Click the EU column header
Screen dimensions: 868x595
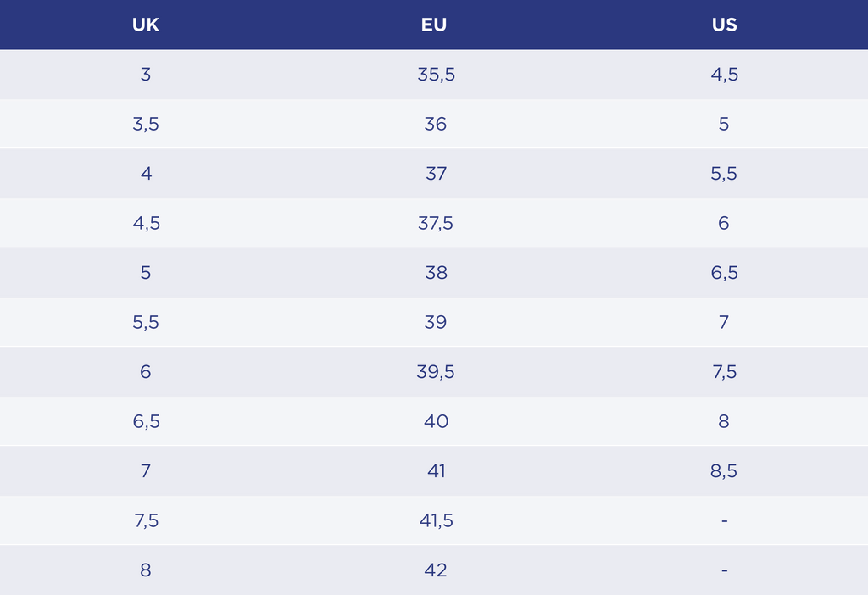tap(434, 25)
